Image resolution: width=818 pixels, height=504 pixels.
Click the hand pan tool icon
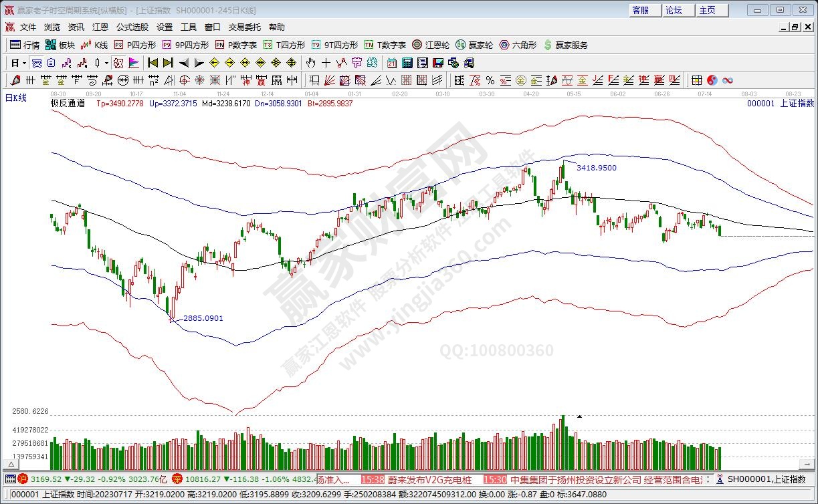[310, 63]
